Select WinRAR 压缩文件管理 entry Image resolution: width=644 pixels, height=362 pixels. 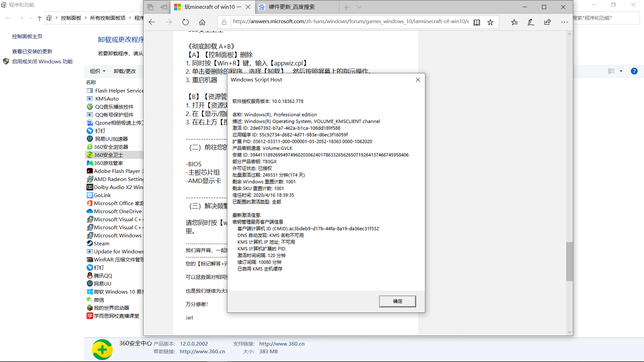point(115,259)
